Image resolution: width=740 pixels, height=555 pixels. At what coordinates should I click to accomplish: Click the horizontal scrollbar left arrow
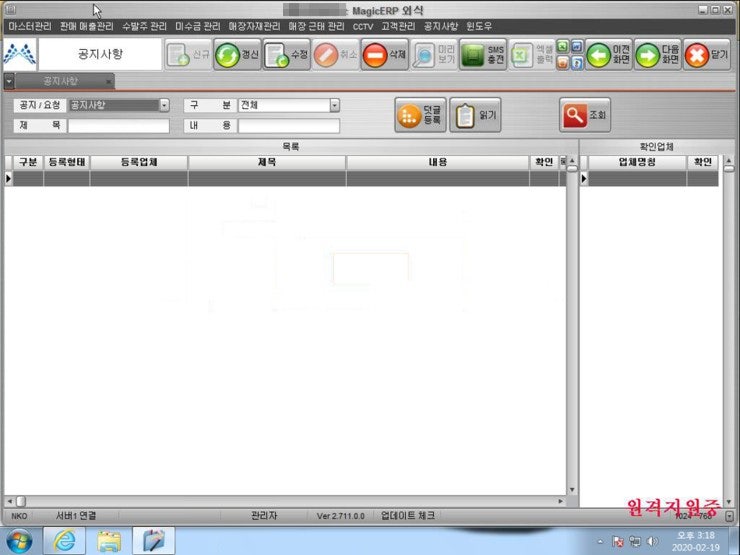pos(10,501)
